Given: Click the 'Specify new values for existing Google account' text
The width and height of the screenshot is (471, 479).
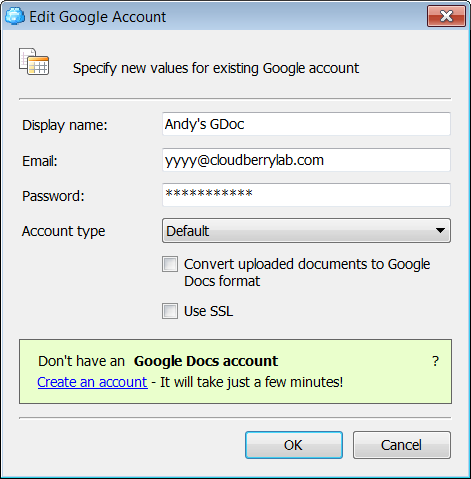Looking at the screenshot, I should coord(216,68).
